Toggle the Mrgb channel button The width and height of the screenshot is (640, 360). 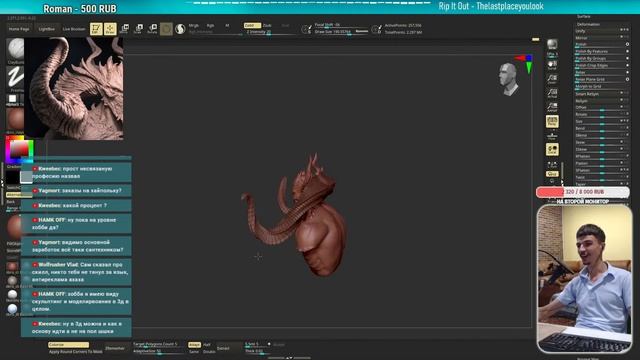point(193,25)
